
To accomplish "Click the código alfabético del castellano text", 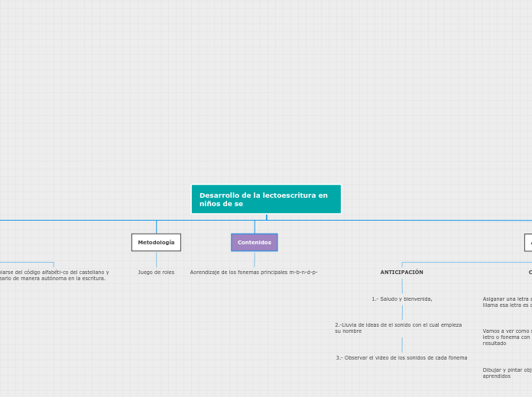I will [x=54, y=275].
